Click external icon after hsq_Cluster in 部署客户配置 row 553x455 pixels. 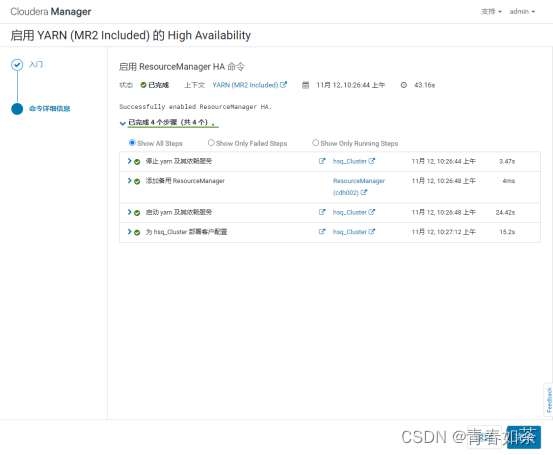(x=372, y=231)
